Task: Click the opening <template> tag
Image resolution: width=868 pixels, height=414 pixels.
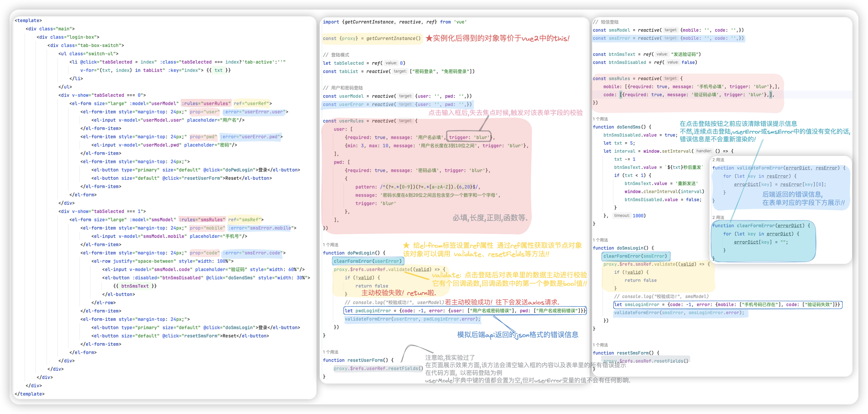Action: (x=28, y=20)
